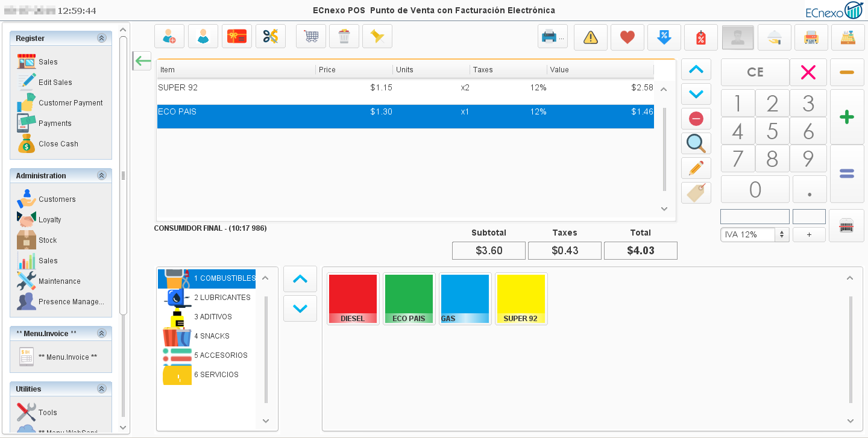Viewport: 868px width, 438px height.
Task: Go to previous category with up arrow
Action: pos(300,280)
